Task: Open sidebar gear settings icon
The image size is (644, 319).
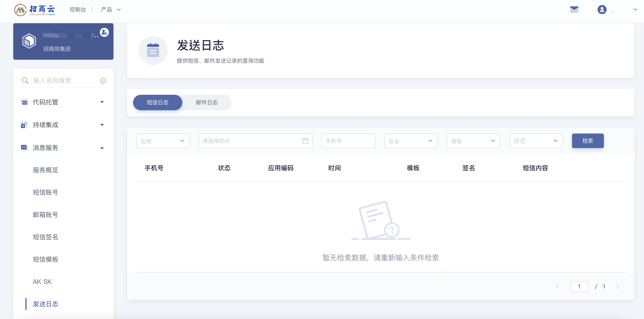Action: [x=103, y=80]
